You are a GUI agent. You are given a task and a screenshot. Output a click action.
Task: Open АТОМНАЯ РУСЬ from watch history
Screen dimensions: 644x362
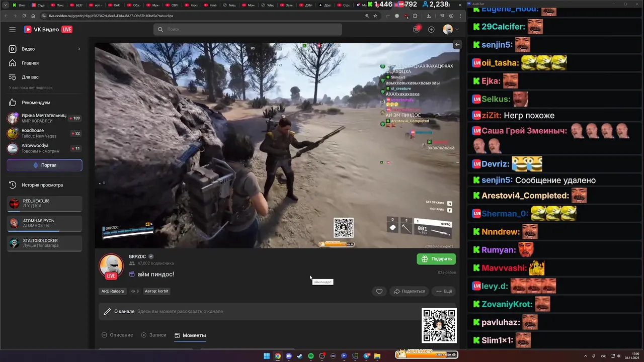click(x=44, y=223)
